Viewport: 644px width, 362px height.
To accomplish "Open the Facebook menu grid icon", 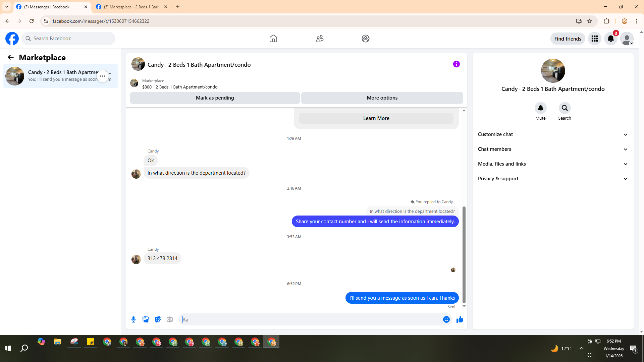I will pyautogui.click(x=595, y=39).
